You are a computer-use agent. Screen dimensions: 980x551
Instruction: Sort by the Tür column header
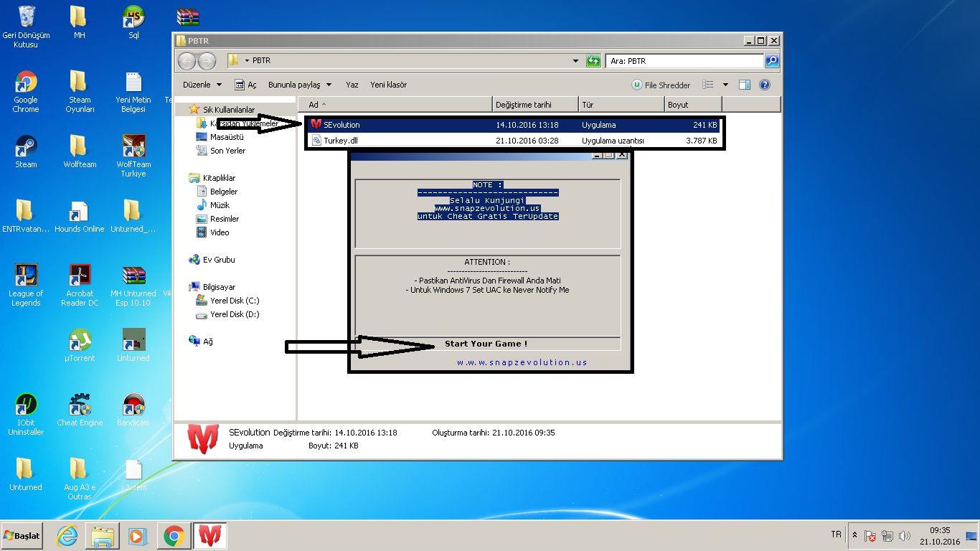pos(622,105)
